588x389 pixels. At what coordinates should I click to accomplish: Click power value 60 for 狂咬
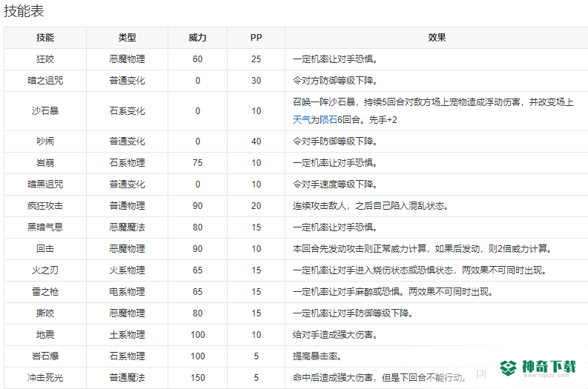point(198,59)
